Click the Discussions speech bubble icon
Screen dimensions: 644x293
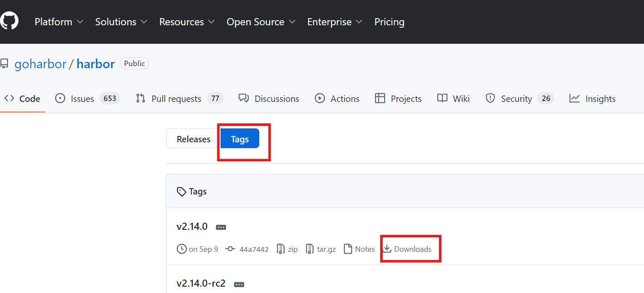click(244, 99)
